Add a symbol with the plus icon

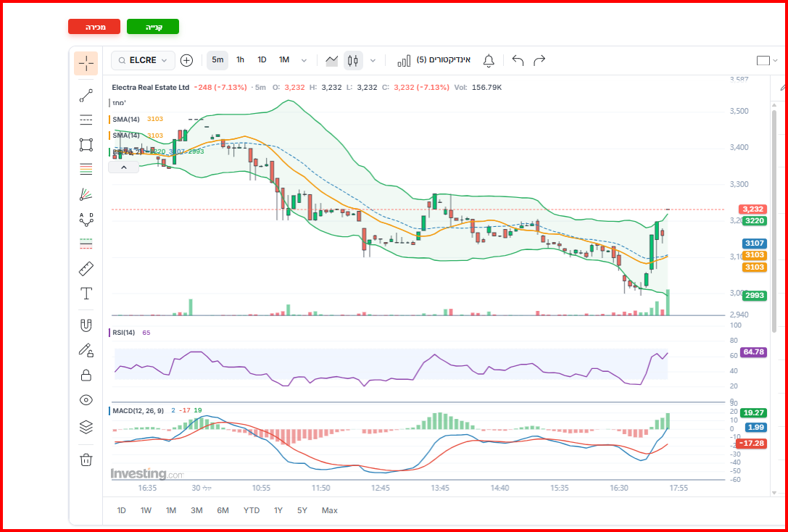(186, 60)
